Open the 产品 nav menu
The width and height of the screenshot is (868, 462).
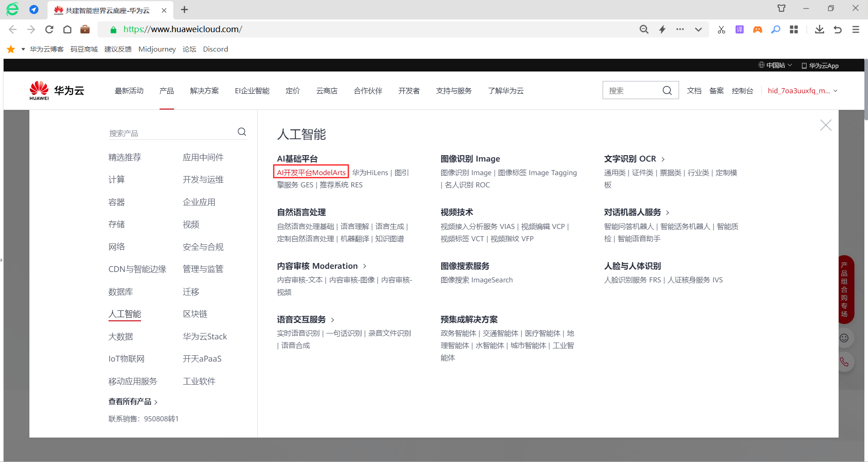(x=167, y=90)
